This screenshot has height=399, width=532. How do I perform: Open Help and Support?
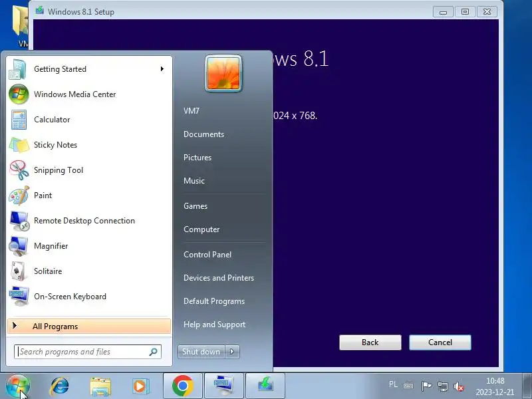pyautogui.click(x=214, y=325)
